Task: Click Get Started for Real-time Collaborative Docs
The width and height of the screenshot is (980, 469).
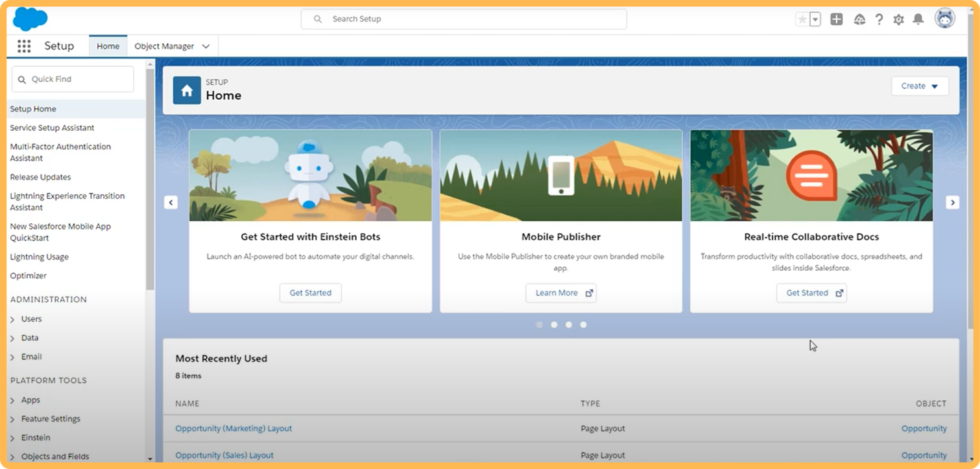Action: pos(811,293)
